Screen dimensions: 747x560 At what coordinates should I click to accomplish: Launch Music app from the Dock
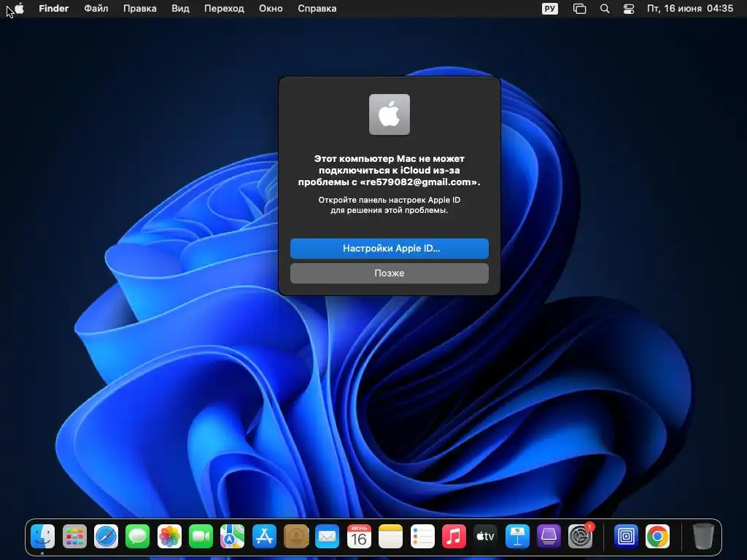(454, 536)
